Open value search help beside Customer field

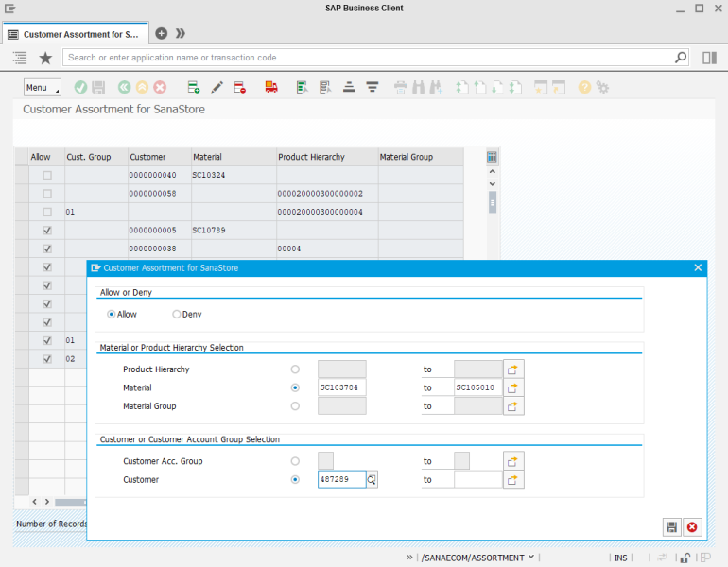[372, 480]
